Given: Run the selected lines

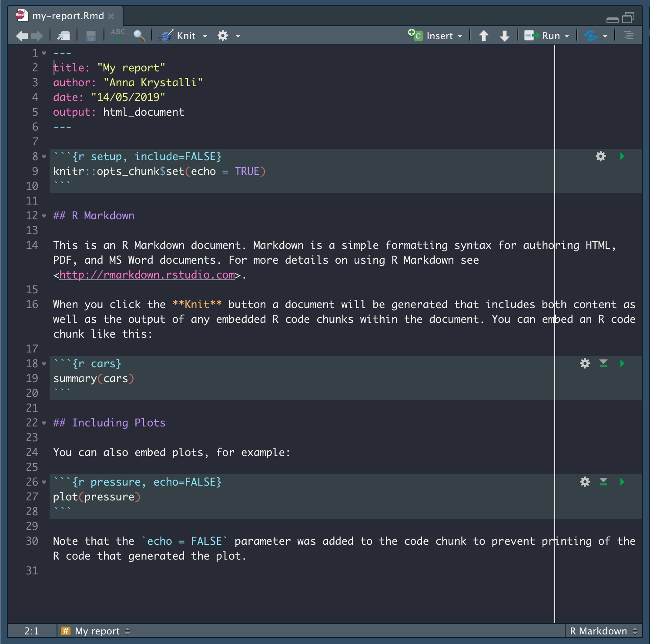Looking at the screenshot, I should point(542,36).
